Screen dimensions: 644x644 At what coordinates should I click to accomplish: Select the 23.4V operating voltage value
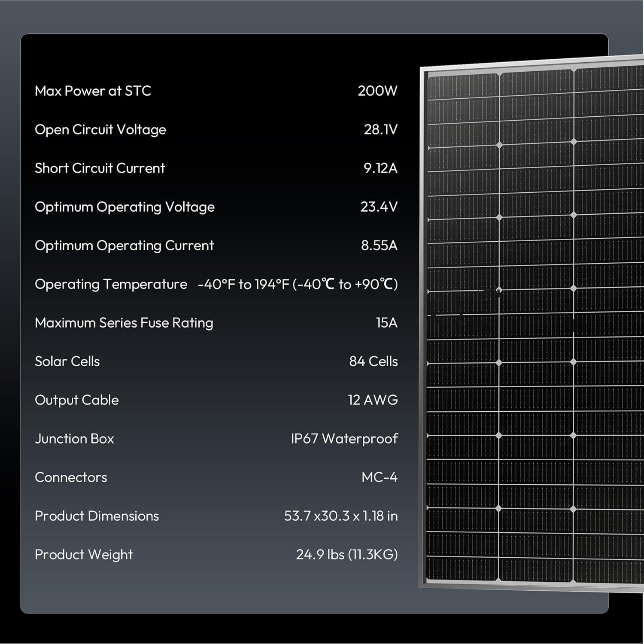coord(379,207)
